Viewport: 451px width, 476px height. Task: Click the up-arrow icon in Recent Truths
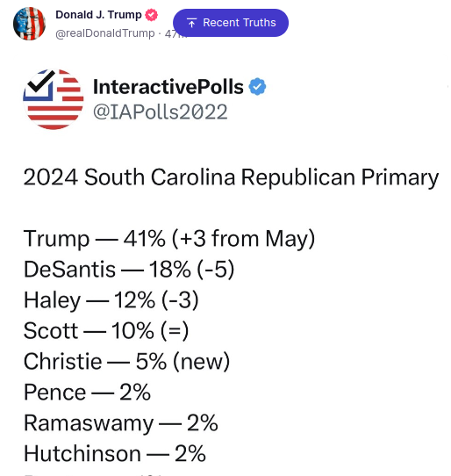coord(191,23)
